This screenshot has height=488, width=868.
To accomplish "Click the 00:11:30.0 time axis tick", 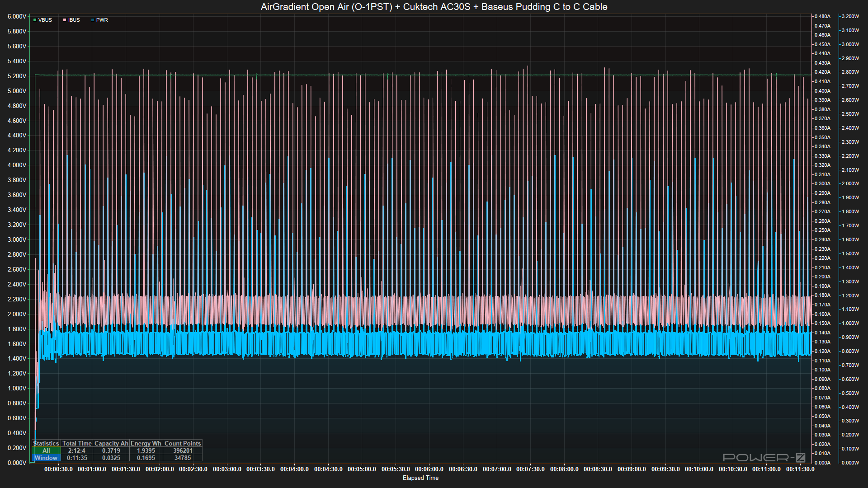I will tap(800, 469).
